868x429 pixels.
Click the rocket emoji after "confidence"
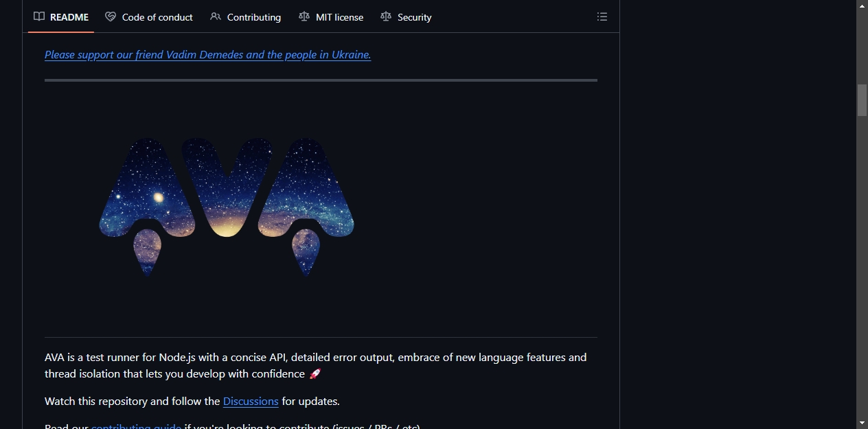315,373
